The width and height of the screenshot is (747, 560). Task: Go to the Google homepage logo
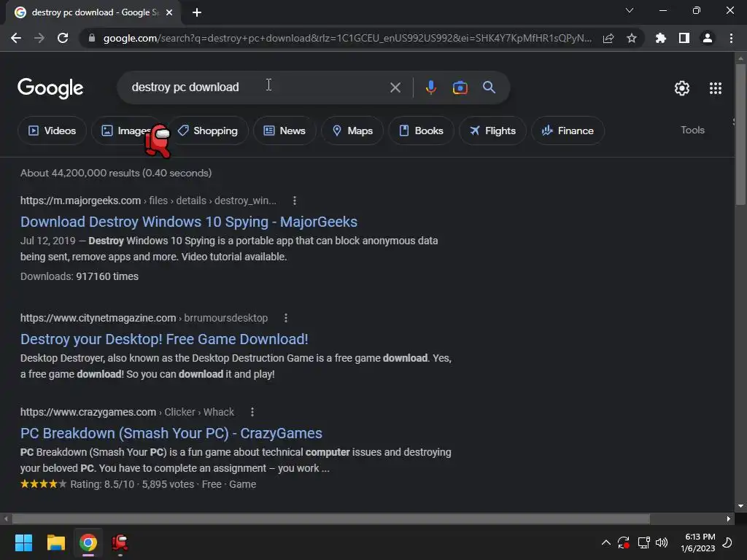(x=50, y=88)
